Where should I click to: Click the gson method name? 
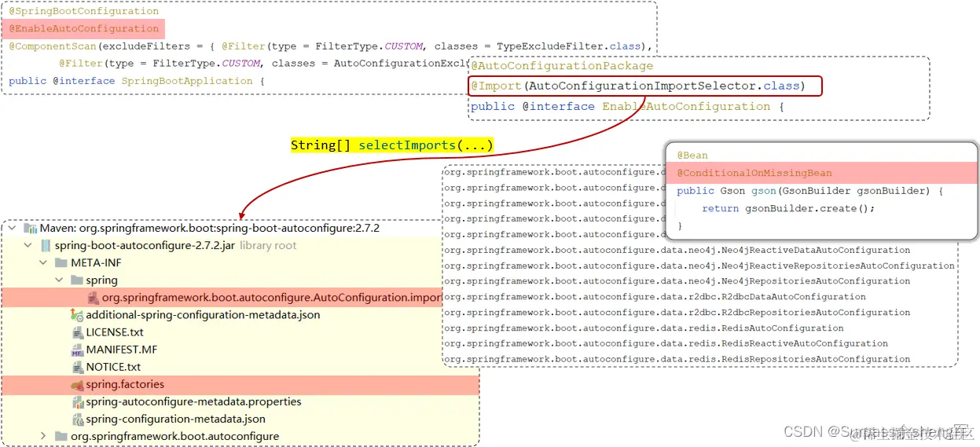pyautogui.click(x=763, y=191)
